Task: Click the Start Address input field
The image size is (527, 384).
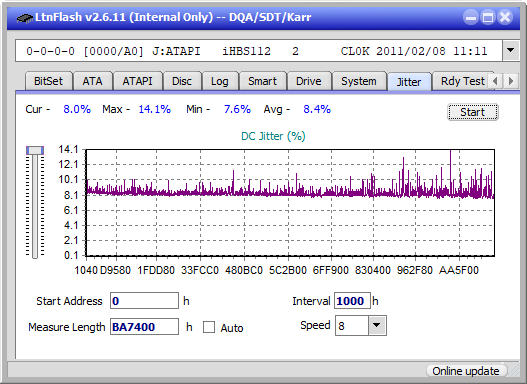Action: coord(144,301)
